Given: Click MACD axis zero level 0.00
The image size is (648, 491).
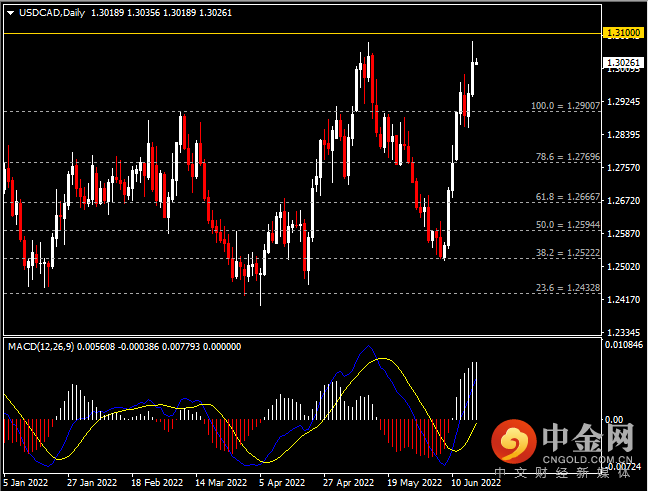Looking at the screenshot, I should point(614,420).
